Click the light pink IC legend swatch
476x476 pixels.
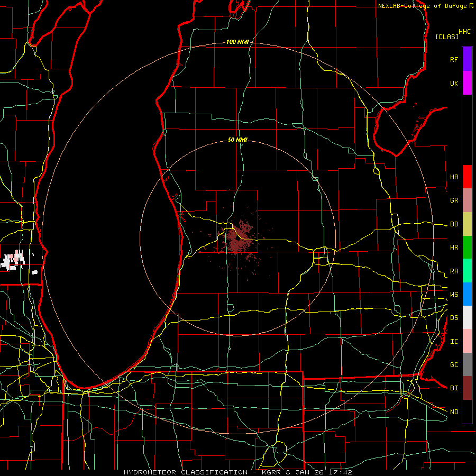pos(467,341)
